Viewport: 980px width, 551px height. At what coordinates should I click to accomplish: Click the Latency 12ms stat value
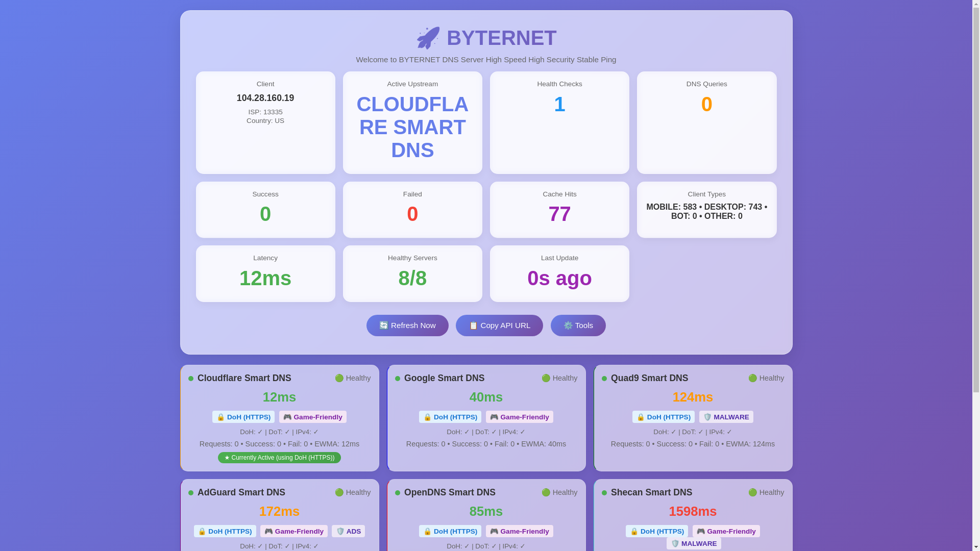coord(265,278)
